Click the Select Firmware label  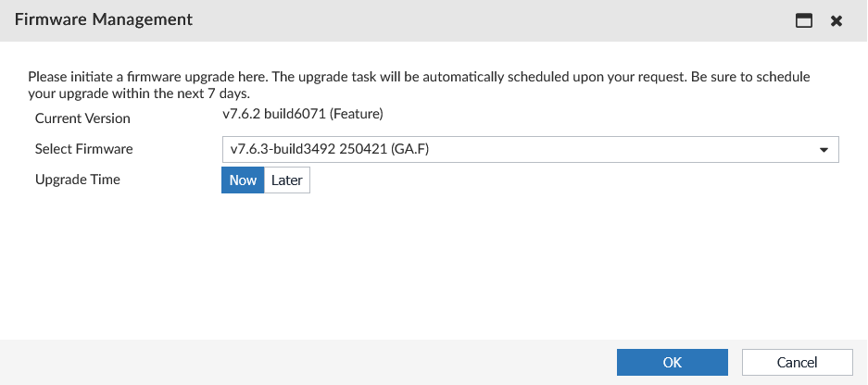pos(84,149)
